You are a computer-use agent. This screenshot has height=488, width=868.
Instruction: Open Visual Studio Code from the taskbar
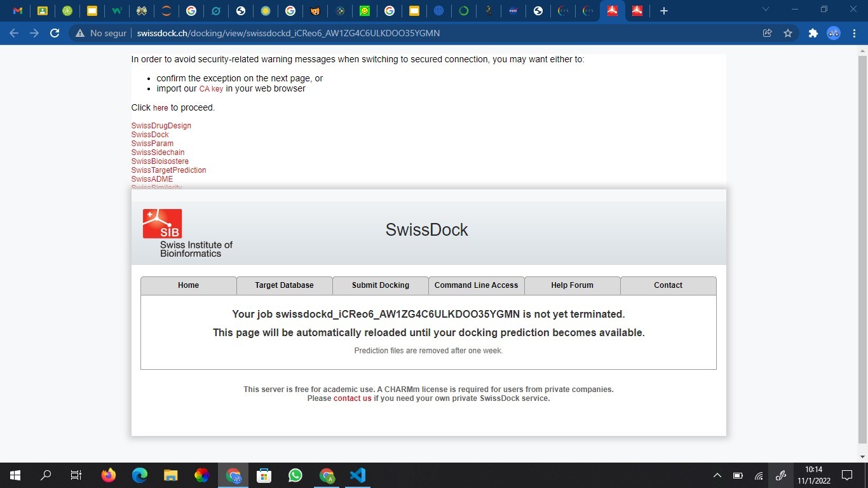pos(357,475)
